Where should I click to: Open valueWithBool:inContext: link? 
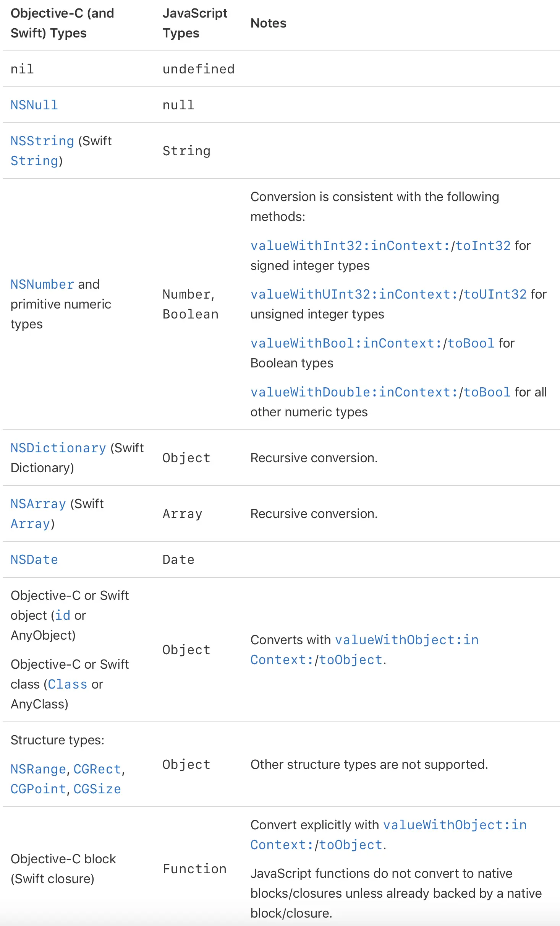tap(346, 343)
